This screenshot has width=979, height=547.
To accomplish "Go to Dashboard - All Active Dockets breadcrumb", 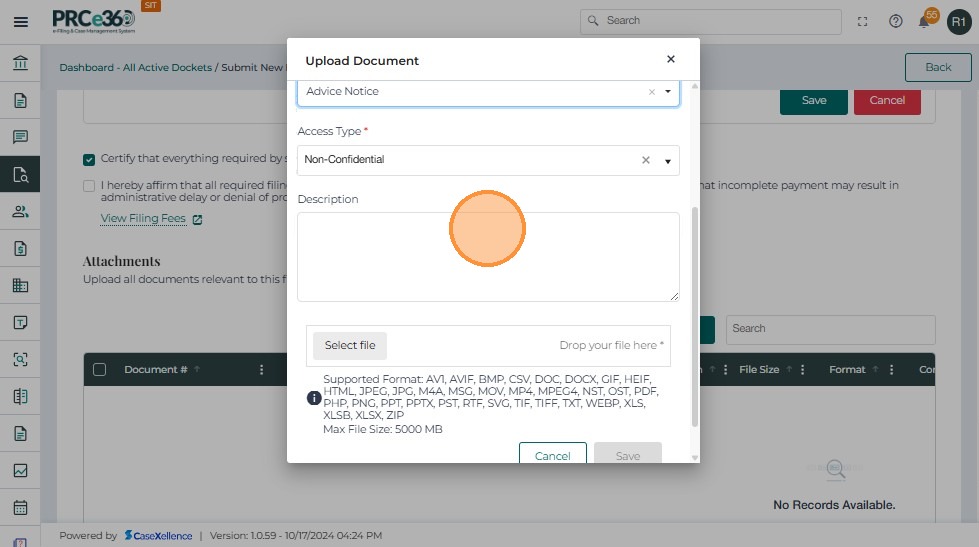I will pyautogui.click(x=135, y=68).
